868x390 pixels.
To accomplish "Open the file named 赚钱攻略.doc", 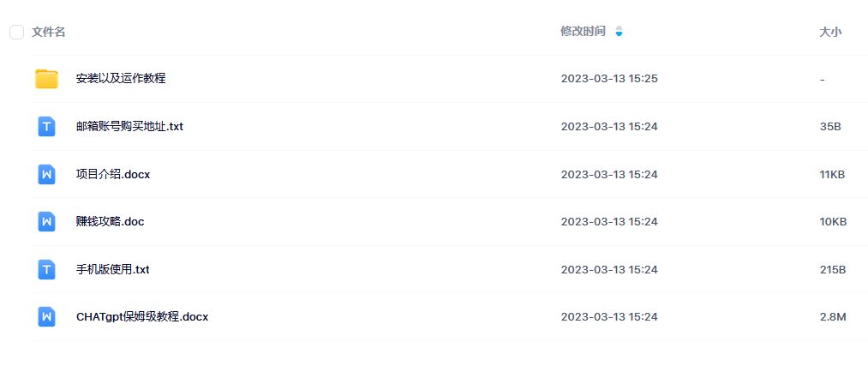I will [111, 222].
